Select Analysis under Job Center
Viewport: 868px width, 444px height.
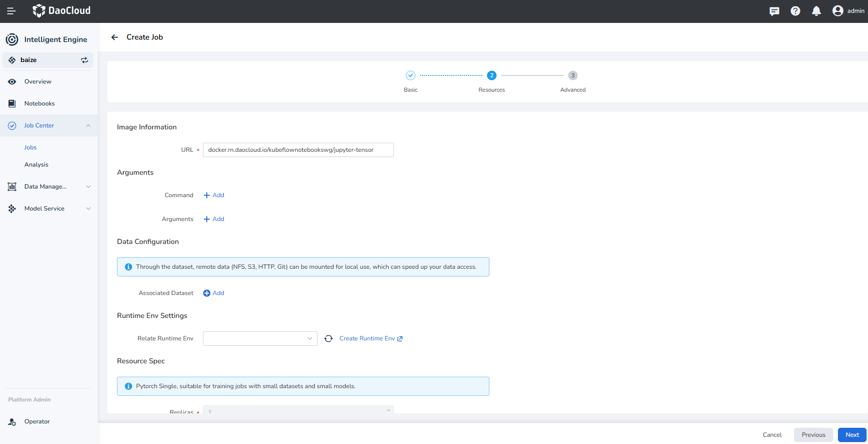[36, 164]
